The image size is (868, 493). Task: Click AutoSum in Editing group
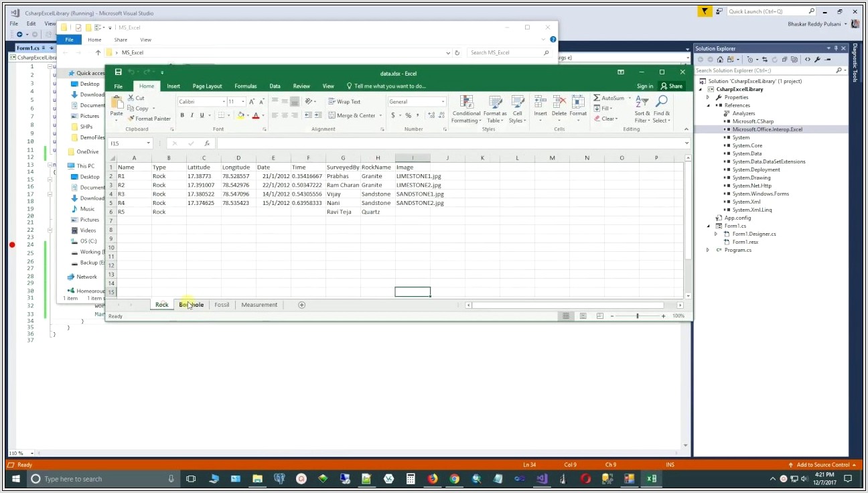pos(608,98)
